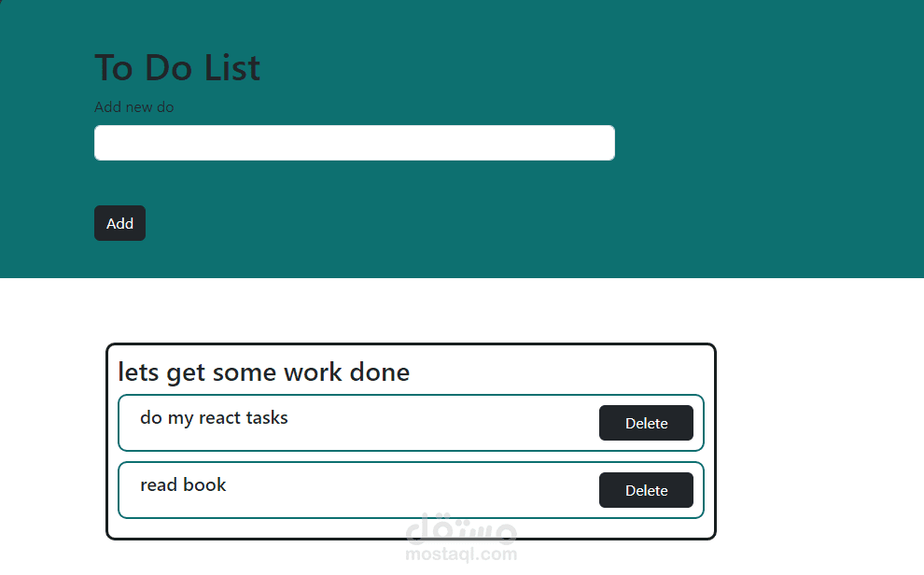Click the "do my react tasks" text
The height and width of the screenshot is (575, 924).
tap(214, 417)
